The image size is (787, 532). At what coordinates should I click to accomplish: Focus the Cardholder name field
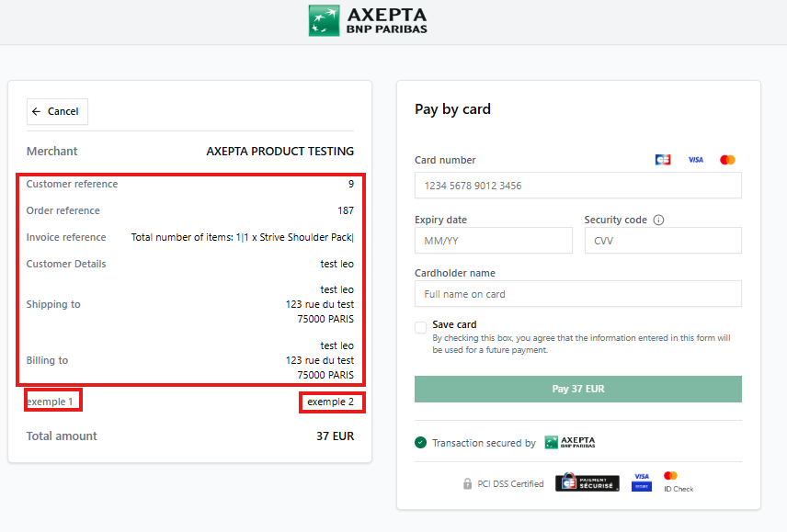coord(577,294)
